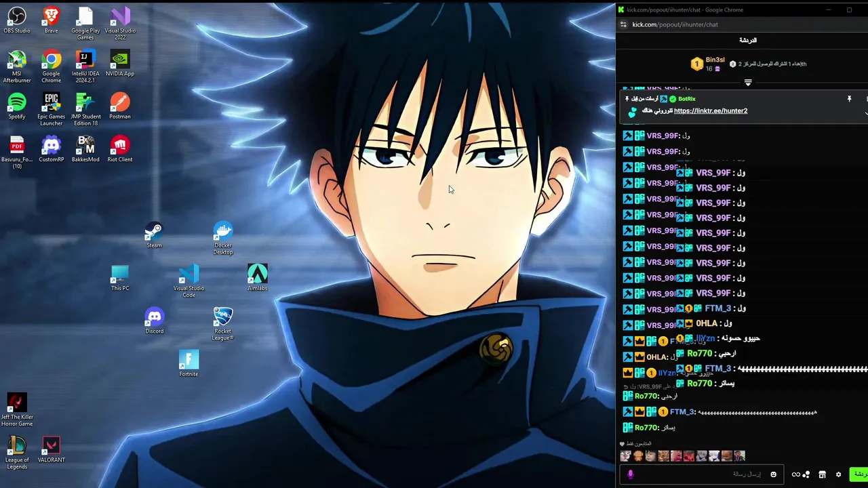Open chat settings gear icon
868x488 pixels.
pos(838,474)
